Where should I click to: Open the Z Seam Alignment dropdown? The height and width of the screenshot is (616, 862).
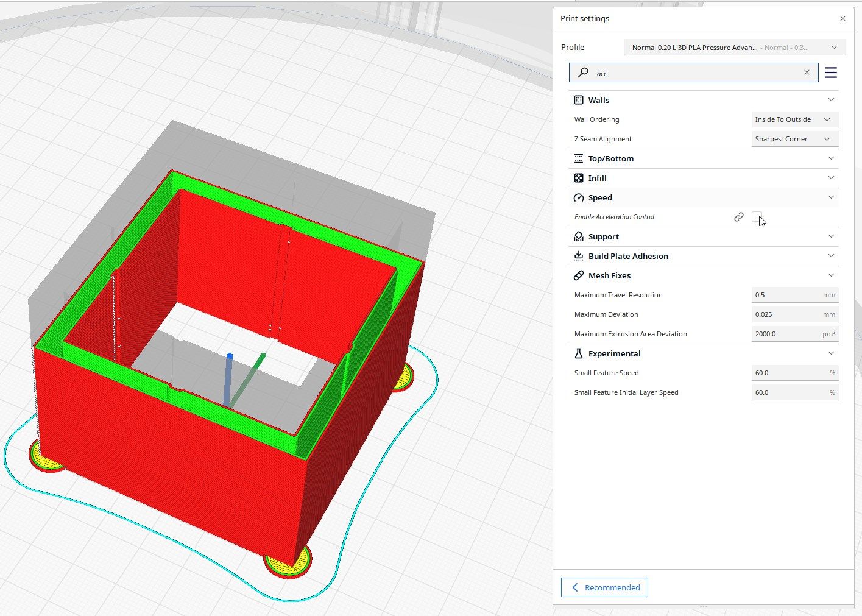795,139
